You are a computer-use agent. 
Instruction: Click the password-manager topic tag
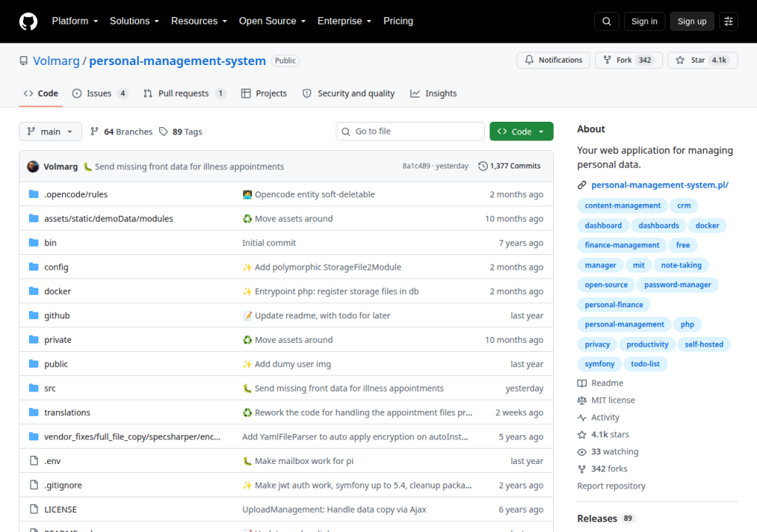[677, 284]
